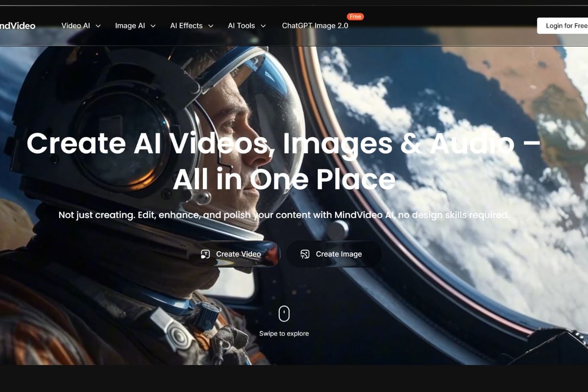Click the orange Free badge
This screenshot has width=588, height=392.
click(356, 17)
